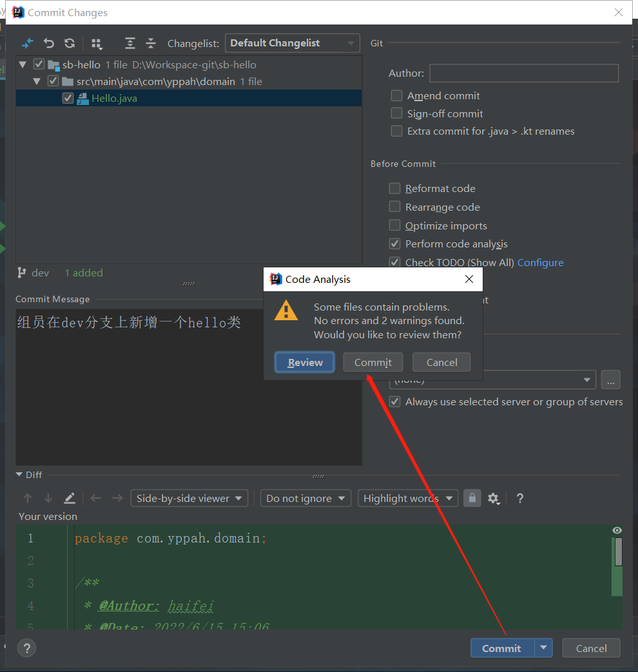
Task: Click the Collapse All icon in changes toolbar
Action: pyautogui.click(x=151, y=43)
